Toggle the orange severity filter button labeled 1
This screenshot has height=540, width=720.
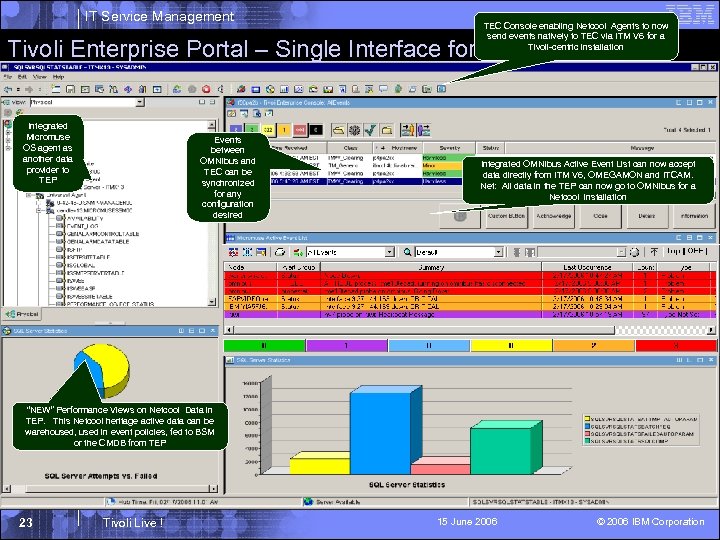pyautogui.click(x=284, y=130)
